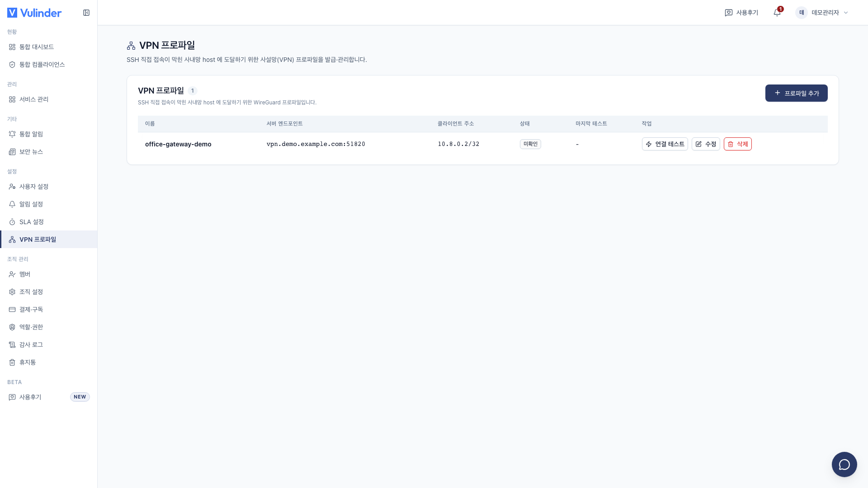The image size is (868, 488).
Task: Click 수정 to edit office-gateway-demo
Action: [706, 144]
